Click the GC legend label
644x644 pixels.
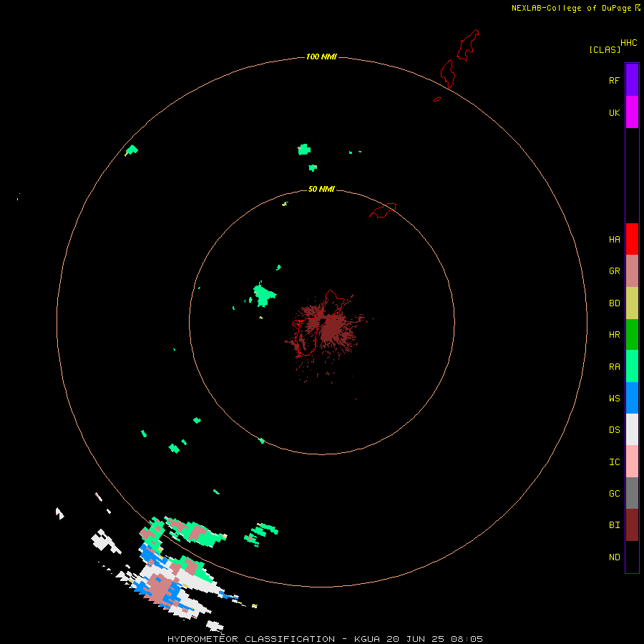click(614, 494)
